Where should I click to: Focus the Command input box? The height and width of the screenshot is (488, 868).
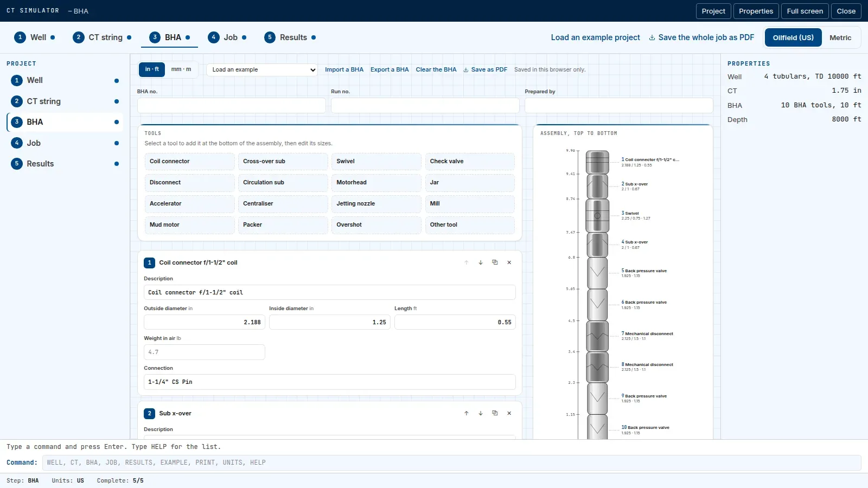451,463
